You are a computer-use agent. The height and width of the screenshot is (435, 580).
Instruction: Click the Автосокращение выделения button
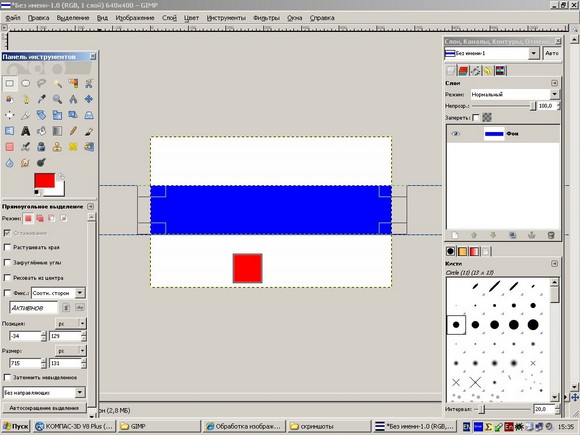tap(44, 408)
